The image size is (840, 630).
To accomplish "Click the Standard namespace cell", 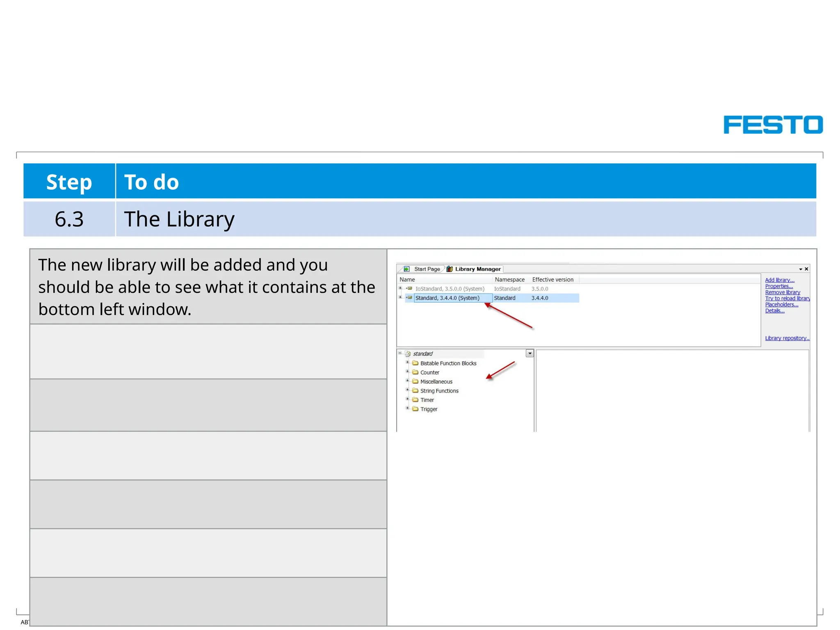I will (505, 298).
